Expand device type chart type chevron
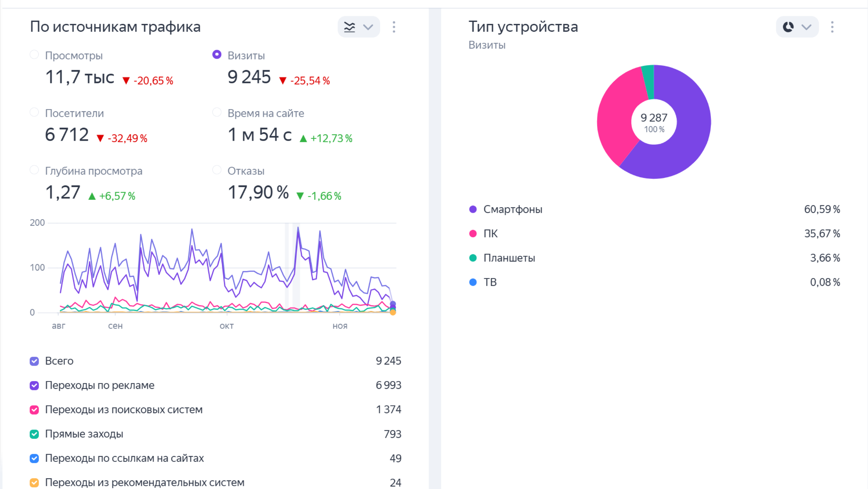Screen dimensions: 868x489 [806, 27]
